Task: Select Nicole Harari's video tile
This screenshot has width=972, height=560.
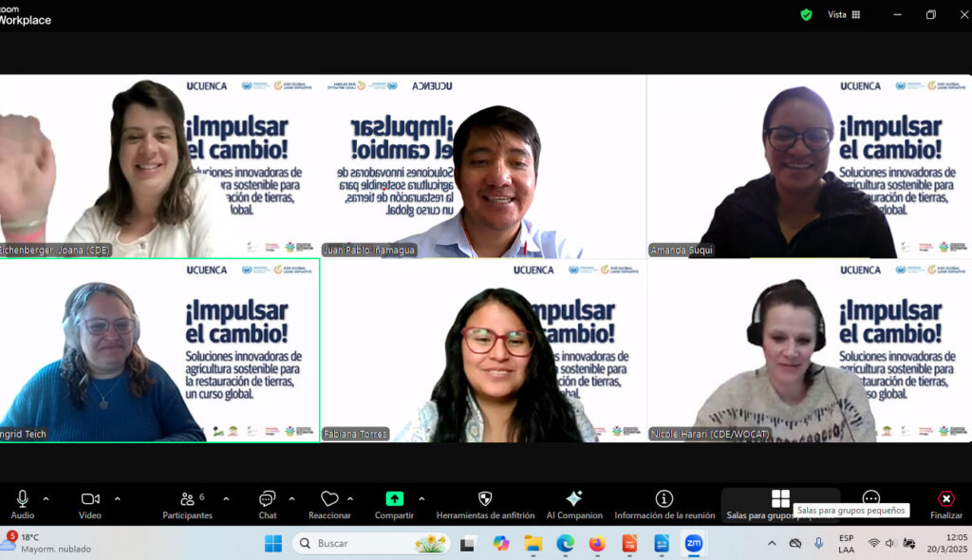Action: (809, 350)
